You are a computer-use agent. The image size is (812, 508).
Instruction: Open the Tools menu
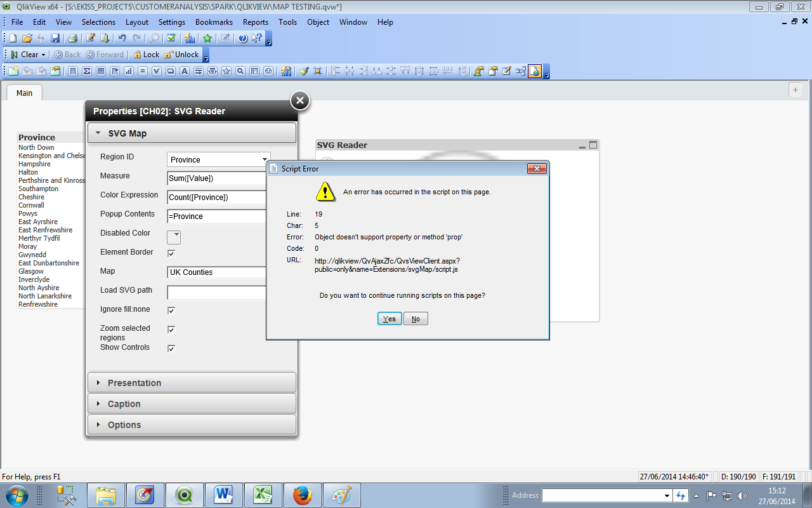click(x=287, y=22)
